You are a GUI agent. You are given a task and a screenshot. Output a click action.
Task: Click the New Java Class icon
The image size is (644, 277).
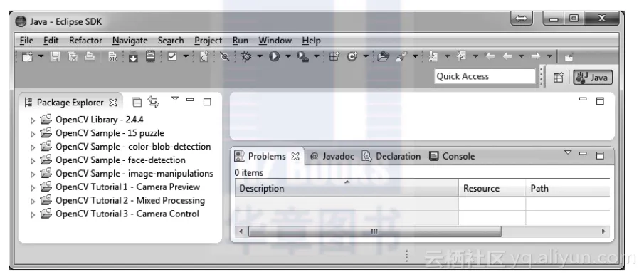[x=352, y=57]
